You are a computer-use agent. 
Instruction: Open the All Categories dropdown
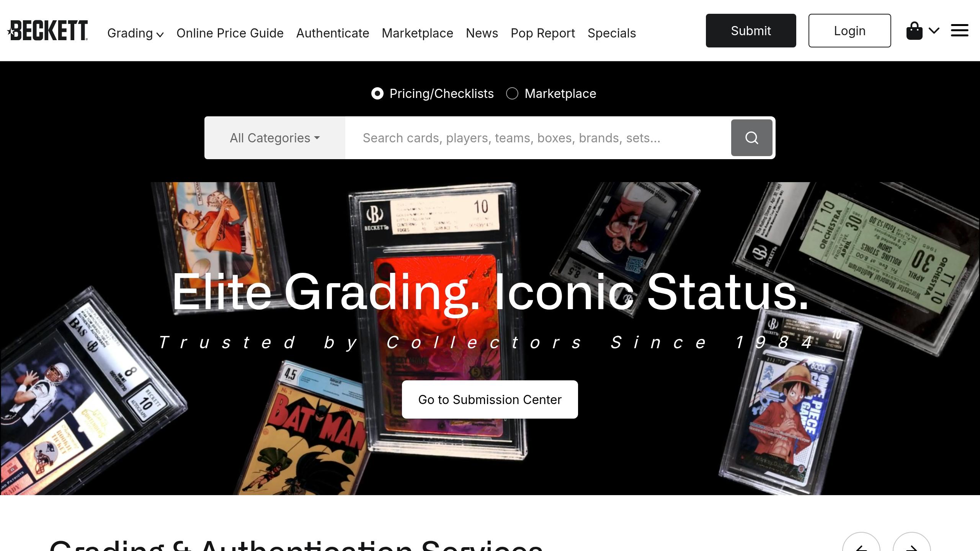(275, 138)
